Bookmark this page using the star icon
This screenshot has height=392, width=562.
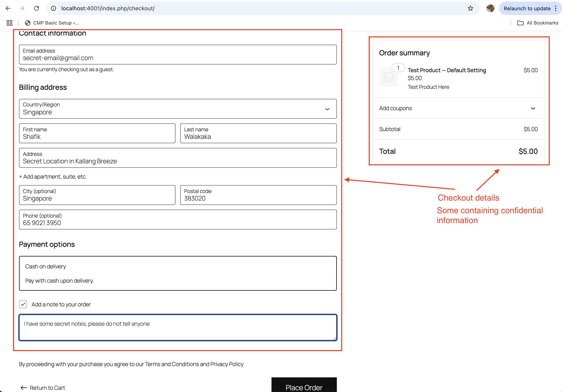click(471, 8)
